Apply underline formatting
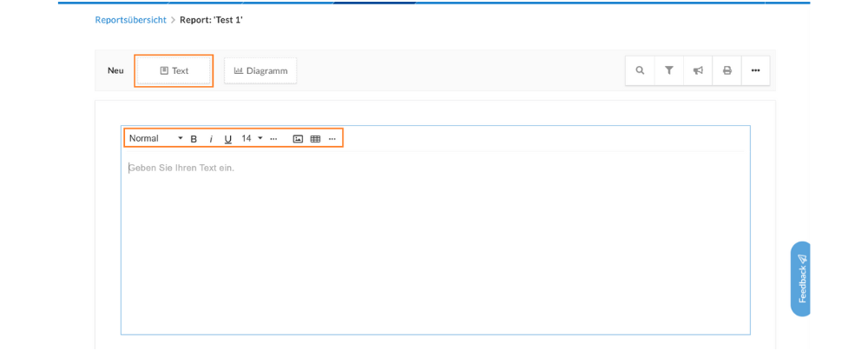Viewport: 868px width, 351px height. [228, 139]
